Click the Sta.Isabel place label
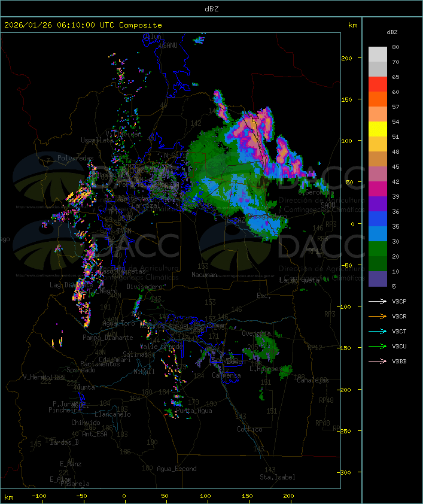The height and width of the screenshot is (504, 423). click(x=278, y=477)
